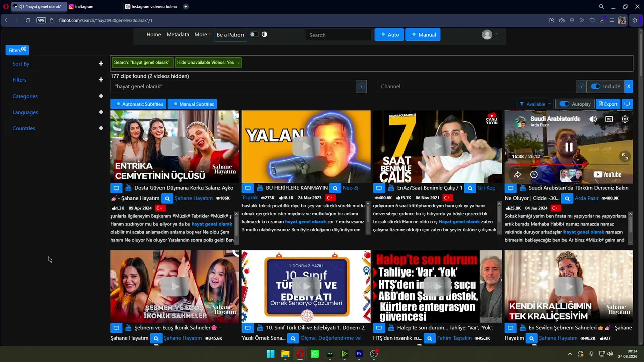The image size is (644, 362).
Task: Remove the Hide Unavailable Videos filter tag
Action: pos(238,62)
